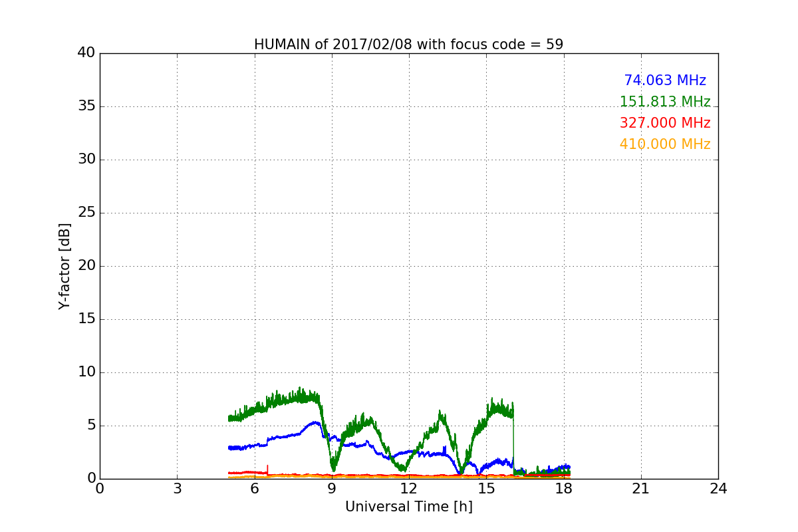
Task: Click the x-axis tick label 21
Action: [x=641, y=489]
